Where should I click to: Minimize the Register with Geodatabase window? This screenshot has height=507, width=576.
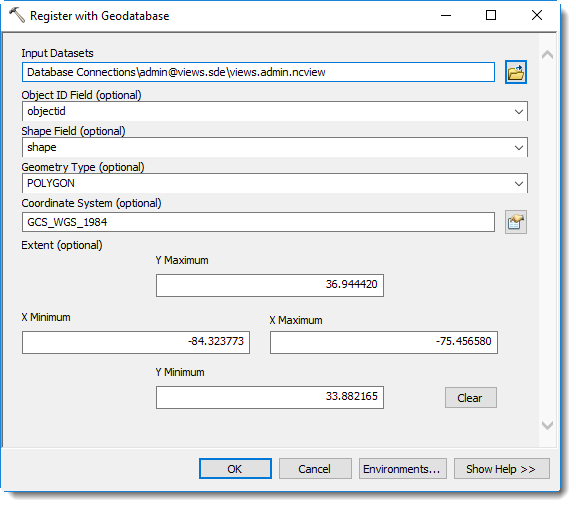click(446, 15)
